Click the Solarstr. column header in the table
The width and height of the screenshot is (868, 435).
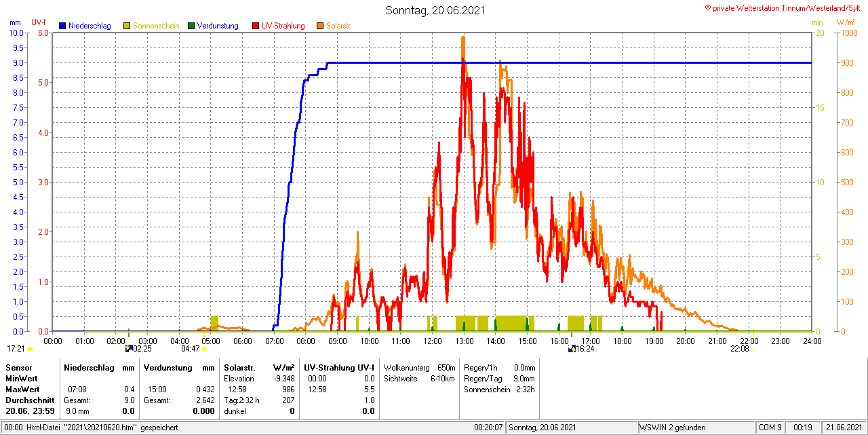click(238, 367)
